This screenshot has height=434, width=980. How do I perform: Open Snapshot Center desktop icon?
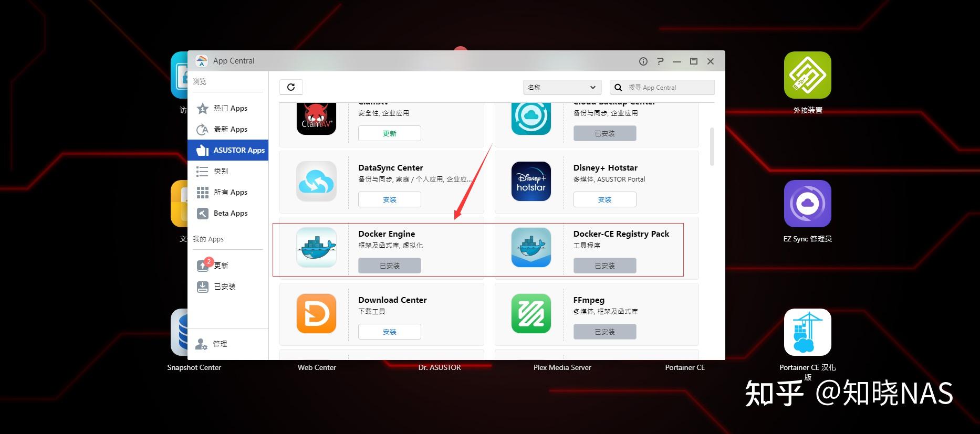pyautogui.click(x=179, y=332)
